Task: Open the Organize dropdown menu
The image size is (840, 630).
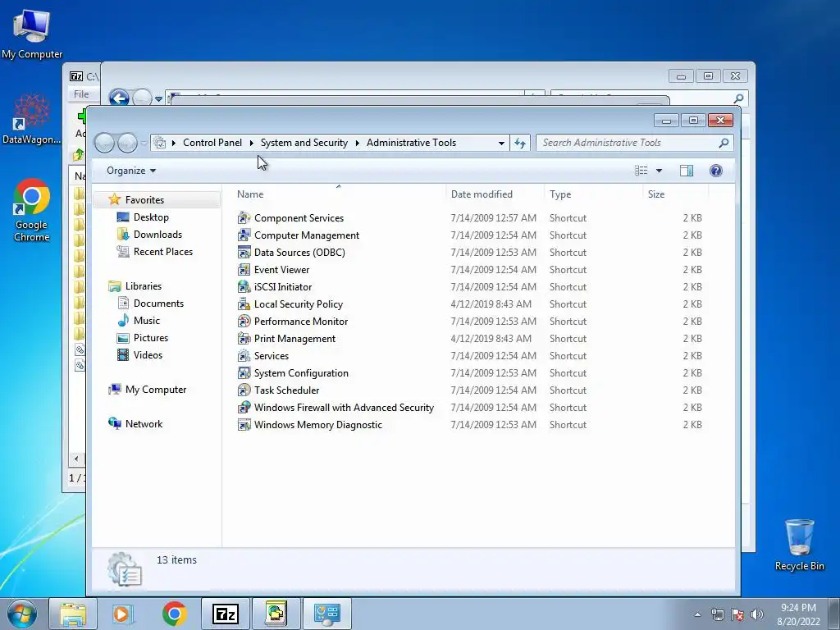Action: [131, 171]
